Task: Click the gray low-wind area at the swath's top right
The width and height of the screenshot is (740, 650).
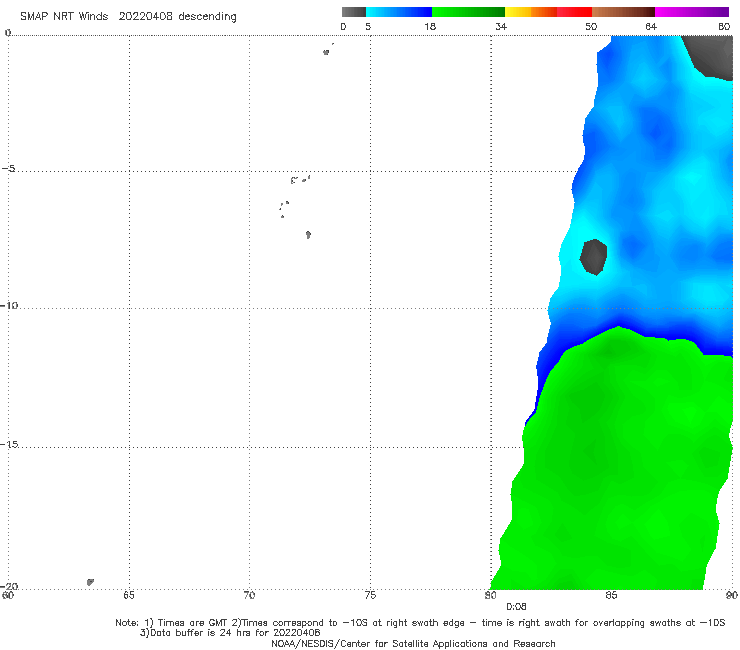Action: point(713,54)
